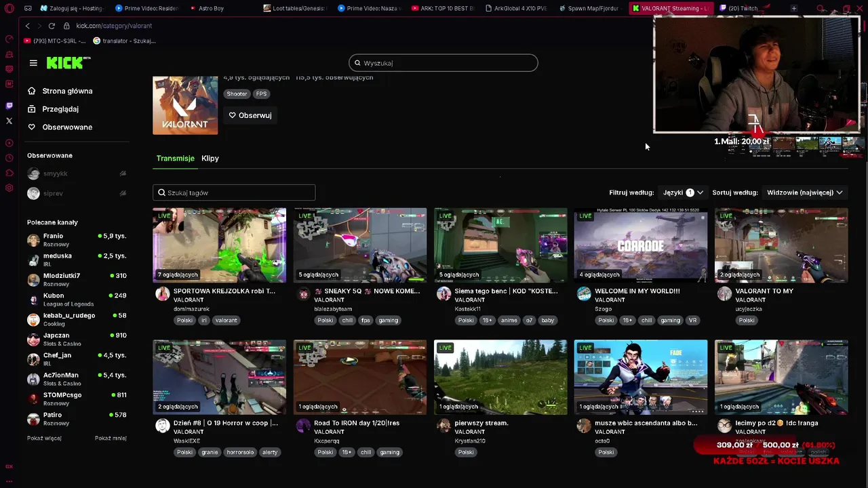The image size is (868, 488).
Task: Click Wyszukaj search field
Action: (443, 63)
